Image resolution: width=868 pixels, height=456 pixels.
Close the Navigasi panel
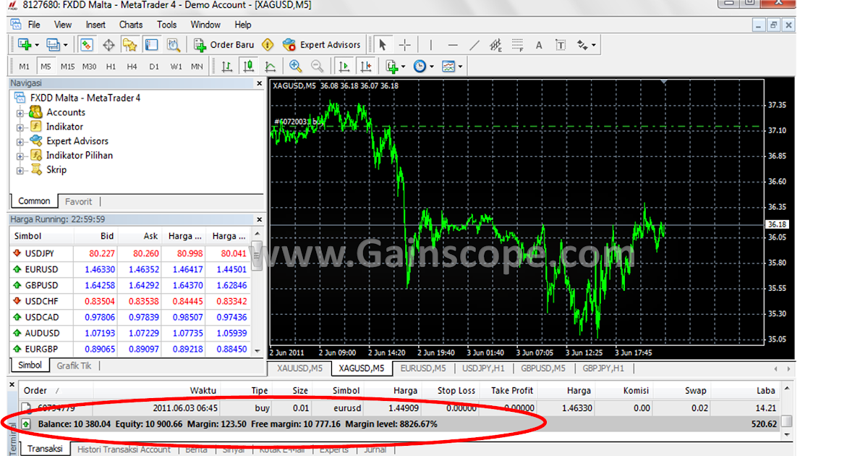260,83
